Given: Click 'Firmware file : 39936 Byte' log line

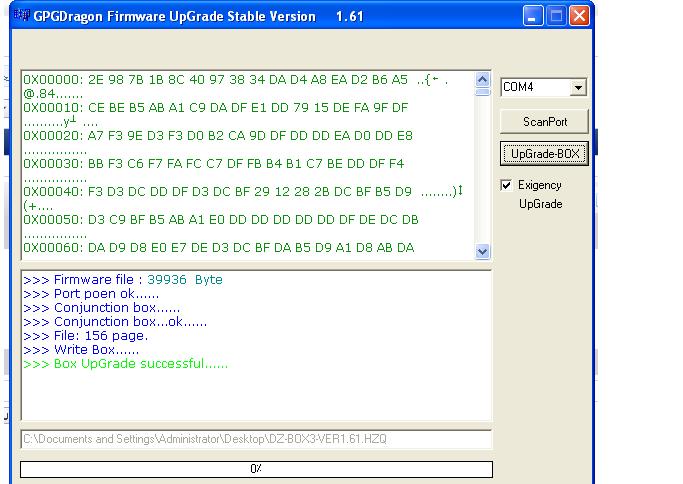Looking at the screenshot, I should coord(123,280).
